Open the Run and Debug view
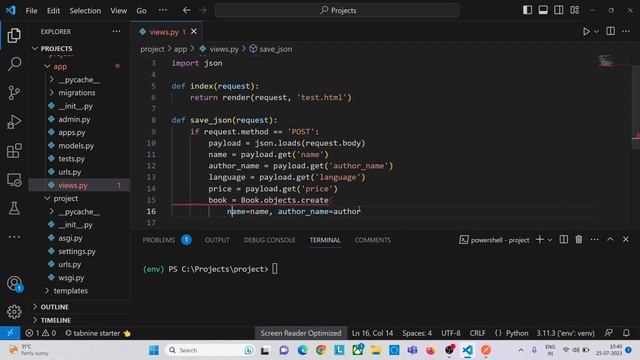 pyautogui.click(x=14, y=122)
